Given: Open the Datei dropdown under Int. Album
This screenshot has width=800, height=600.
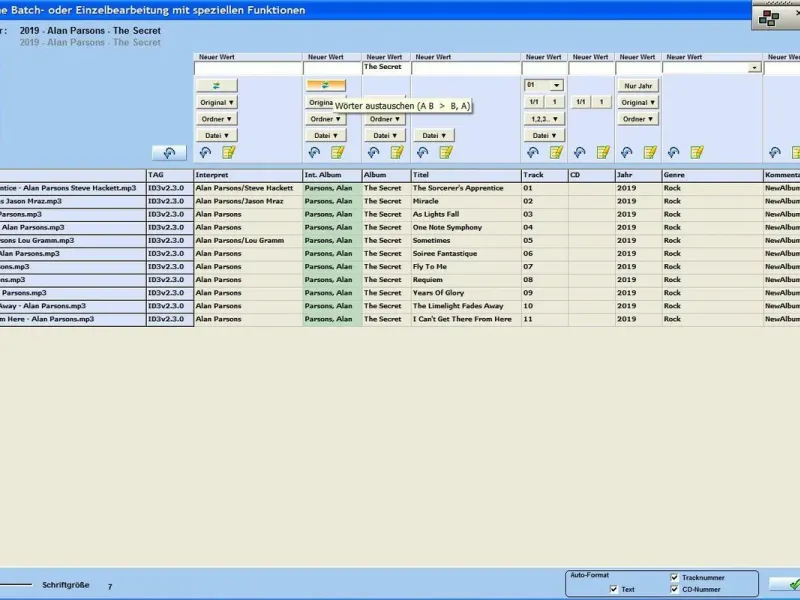Looking at the screenshot, I should 326,136.
